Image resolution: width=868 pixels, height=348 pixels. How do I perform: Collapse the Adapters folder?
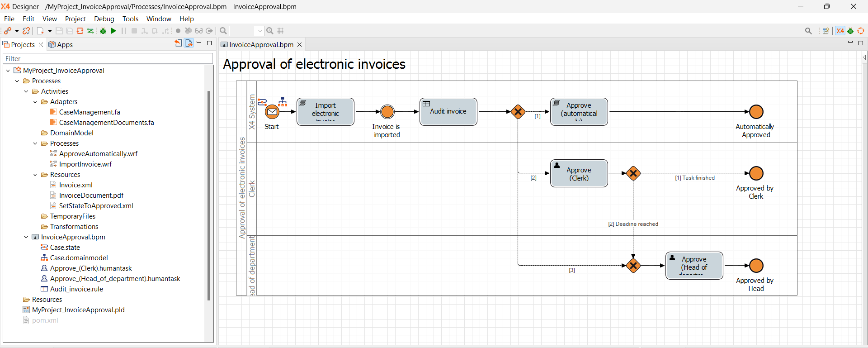coord(35,102)
